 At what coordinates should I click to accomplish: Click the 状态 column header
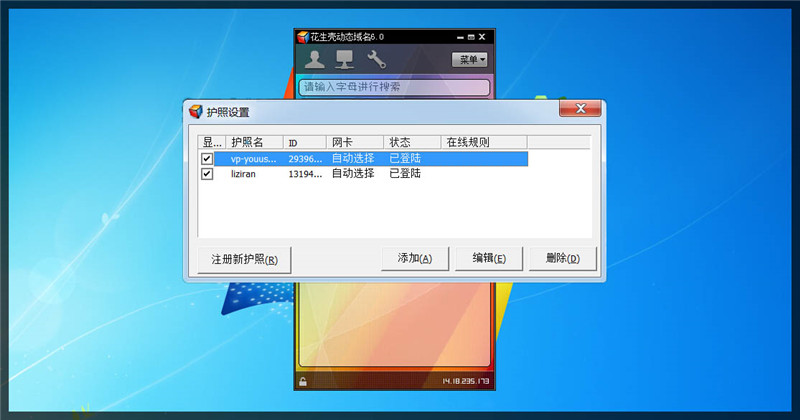[x=412, y=142]
